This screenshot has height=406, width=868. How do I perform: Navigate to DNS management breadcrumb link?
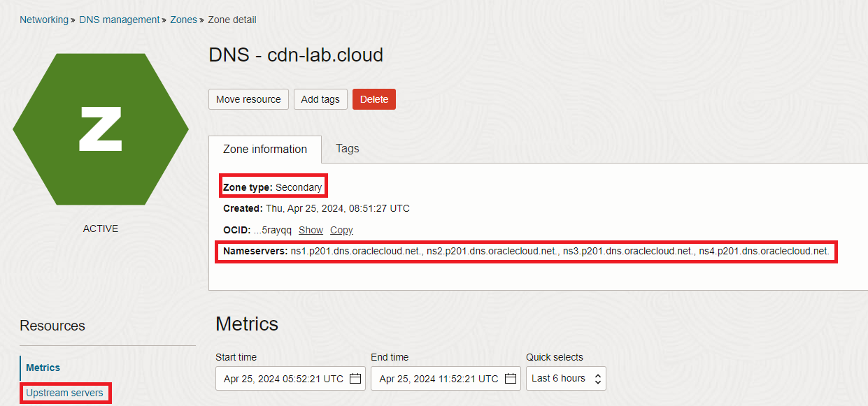(x=120, y=20)
